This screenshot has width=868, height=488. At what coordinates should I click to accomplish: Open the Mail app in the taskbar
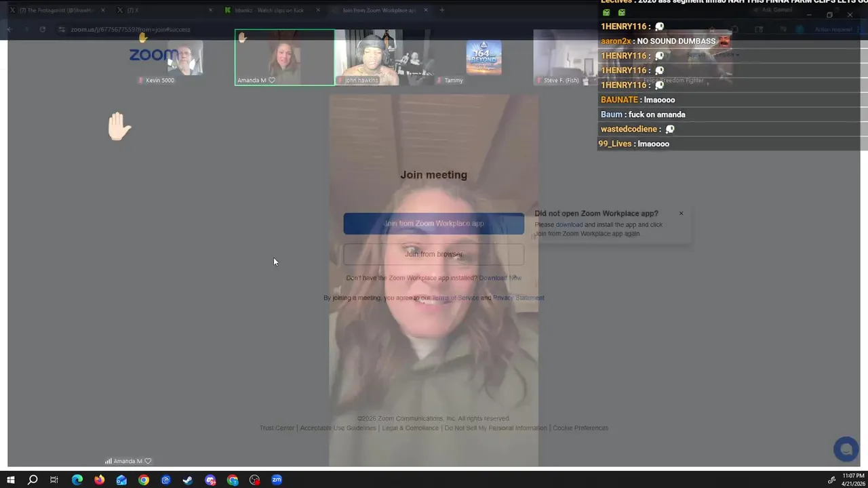[x=121, y=480]
